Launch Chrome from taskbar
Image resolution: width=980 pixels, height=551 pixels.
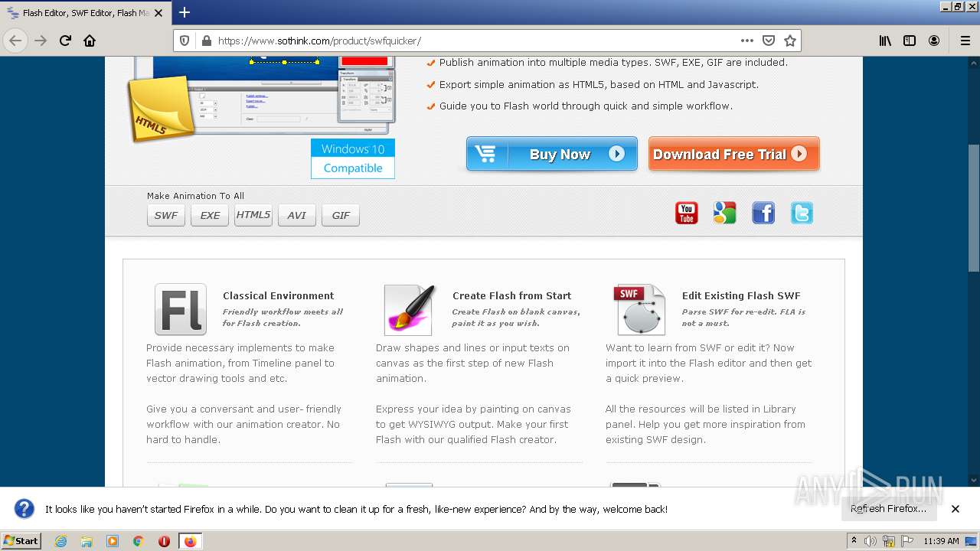(x=139, y=541)
